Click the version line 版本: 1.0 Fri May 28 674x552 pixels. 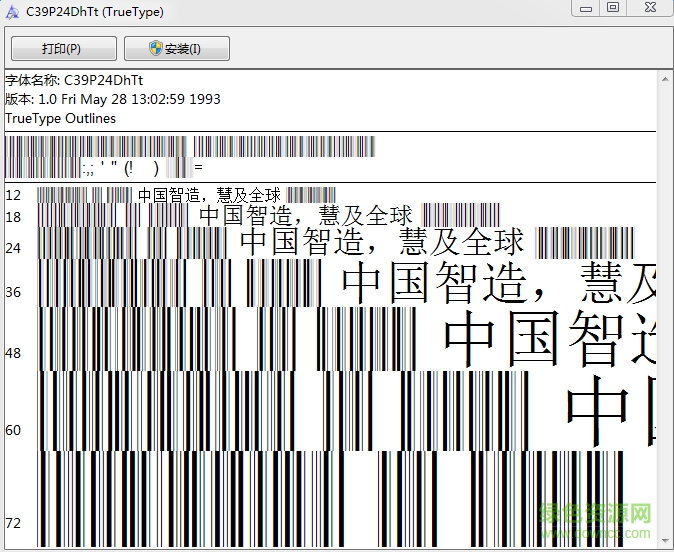click(x=113, y=99)
